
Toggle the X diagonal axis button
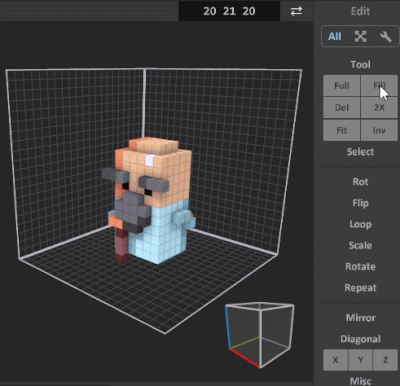coord(335,360)
